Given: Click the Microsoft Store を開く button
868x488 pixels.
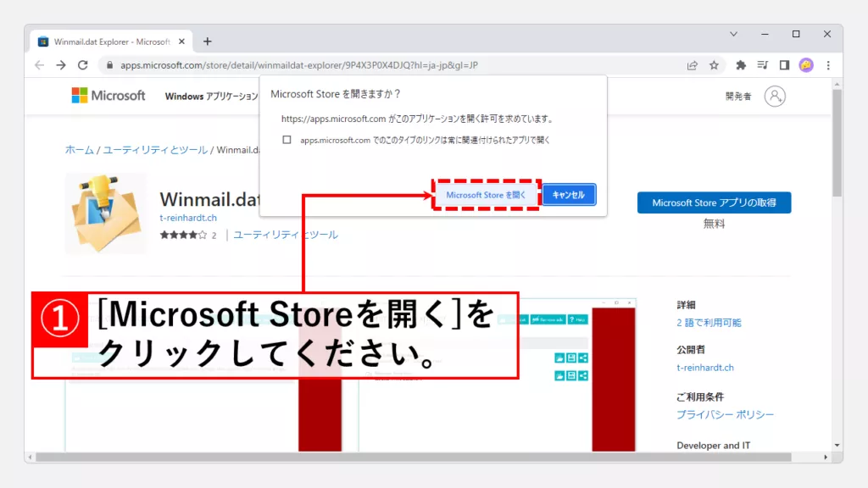Looking at the screenshot, I should click(486, 195).
